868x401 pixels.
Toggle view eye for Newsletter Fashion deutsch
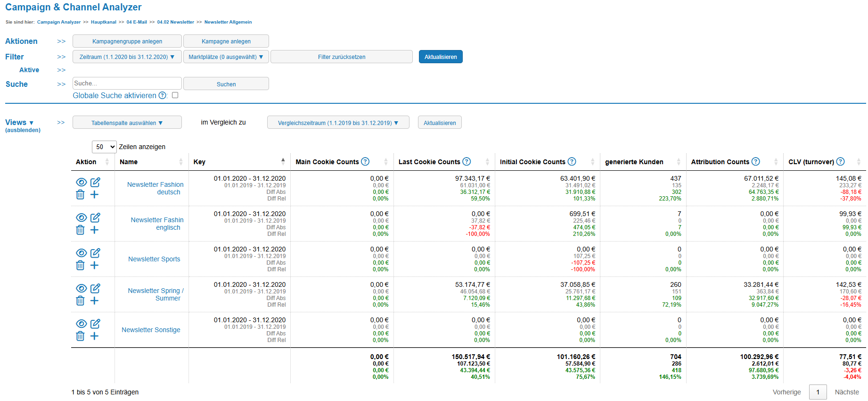tap(81, 182)
